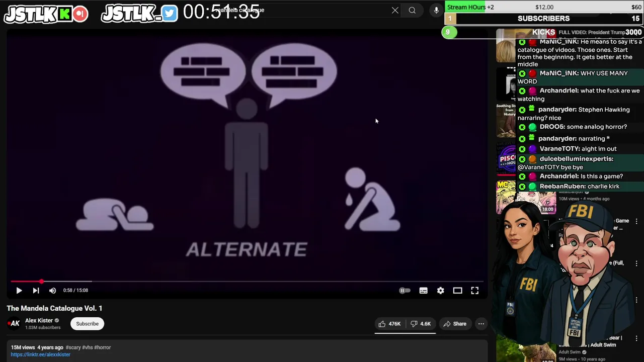This screenshot has width=644, height=362.
Task: Toggle the autoplay switch
Action: coord(405,291)
